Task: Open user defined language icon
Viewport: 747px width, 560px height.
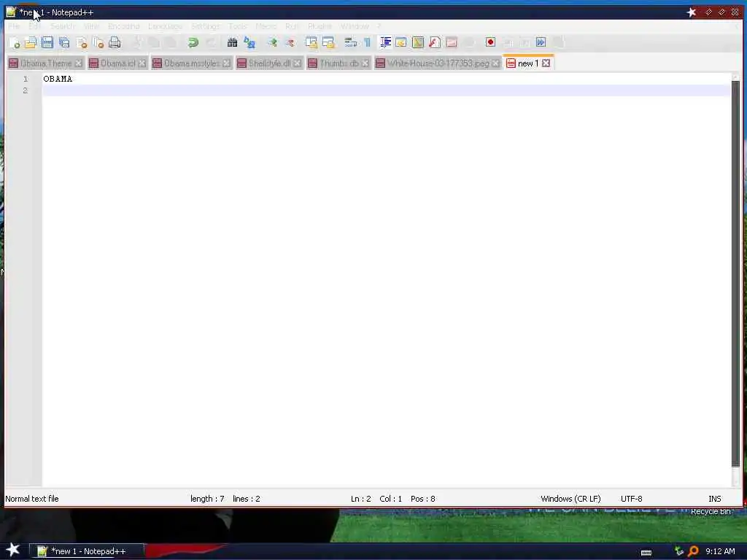Action: (401, 43)
